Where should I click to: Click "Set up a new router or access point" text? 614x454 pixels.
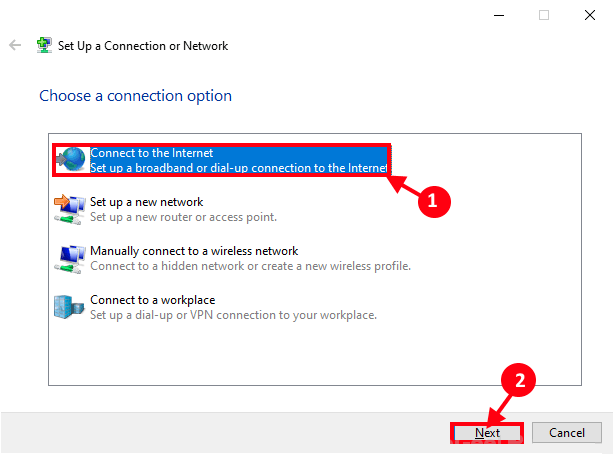tap(183, 217)
